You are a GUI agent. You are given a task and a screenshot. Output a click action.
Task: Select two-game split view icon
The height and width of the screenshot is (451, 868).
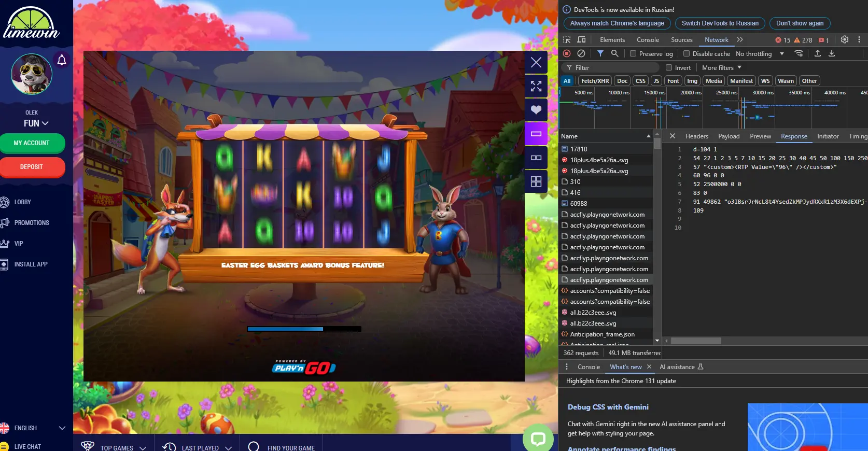pyautogui.click(x=536, y=158)
